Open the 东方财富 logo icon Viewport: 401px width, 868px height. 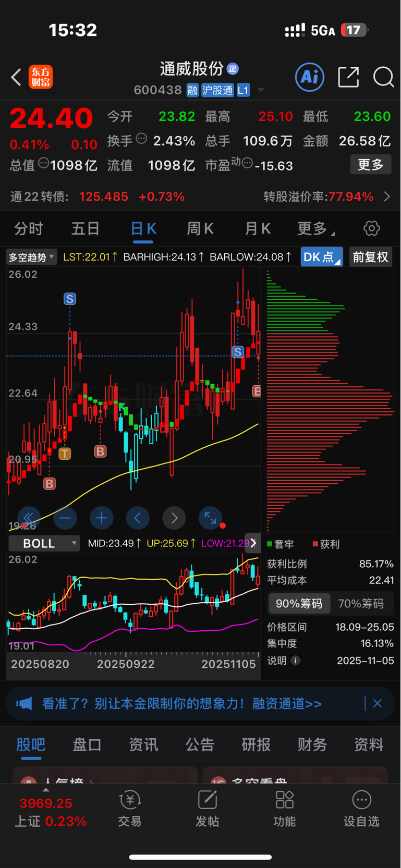point(41,77)
